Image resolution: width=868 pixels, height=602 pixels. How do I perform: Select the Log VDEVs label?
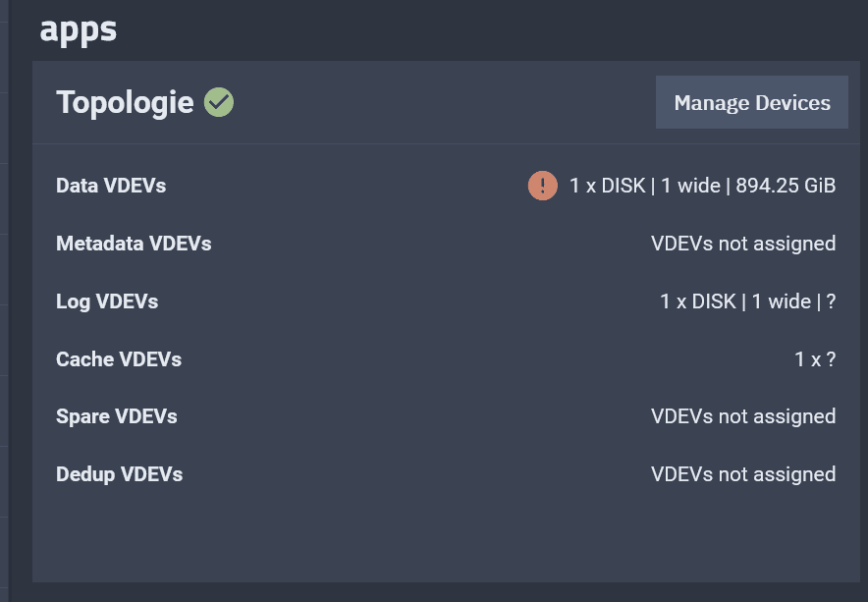(x=107, y=301)
